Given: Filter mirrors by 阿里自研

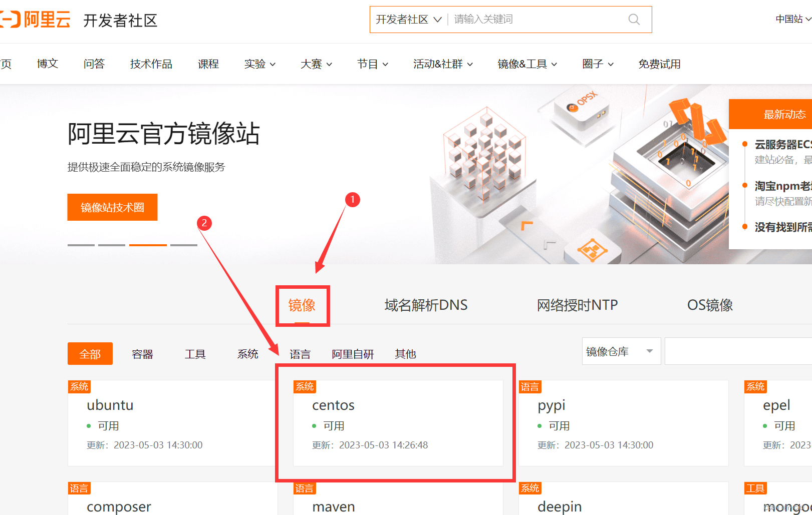Looking at the screenshot, I should [x=353, y=354].
